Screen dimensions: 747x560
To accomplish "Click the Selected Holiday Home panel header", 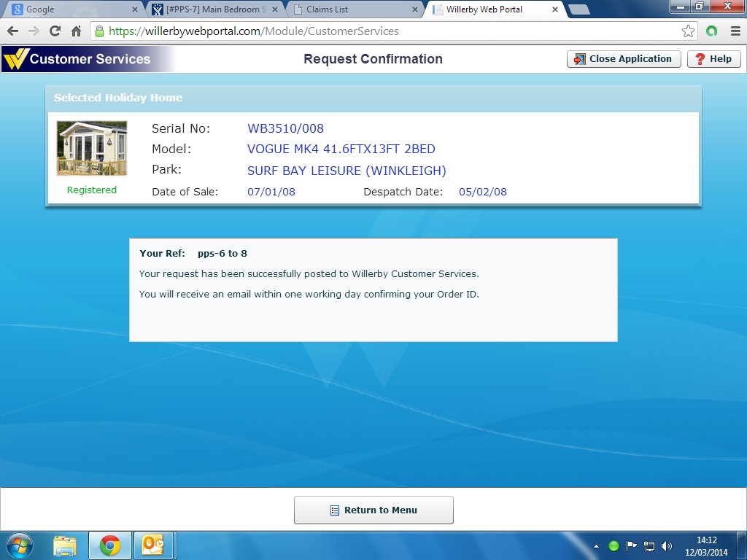I will 373,98.
